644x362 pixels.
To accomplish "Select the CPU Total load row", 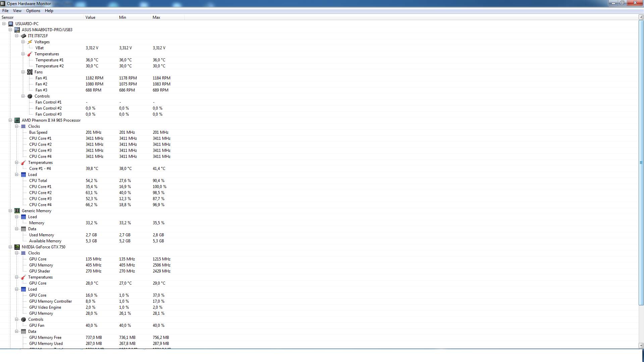I will [x=319, y=181].
